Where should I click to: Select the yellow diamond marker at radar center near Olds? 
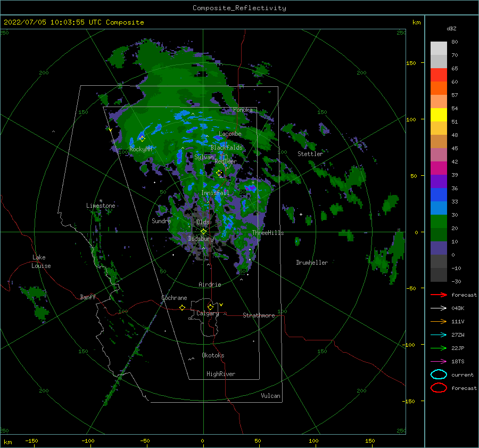[x=203, y=232]
